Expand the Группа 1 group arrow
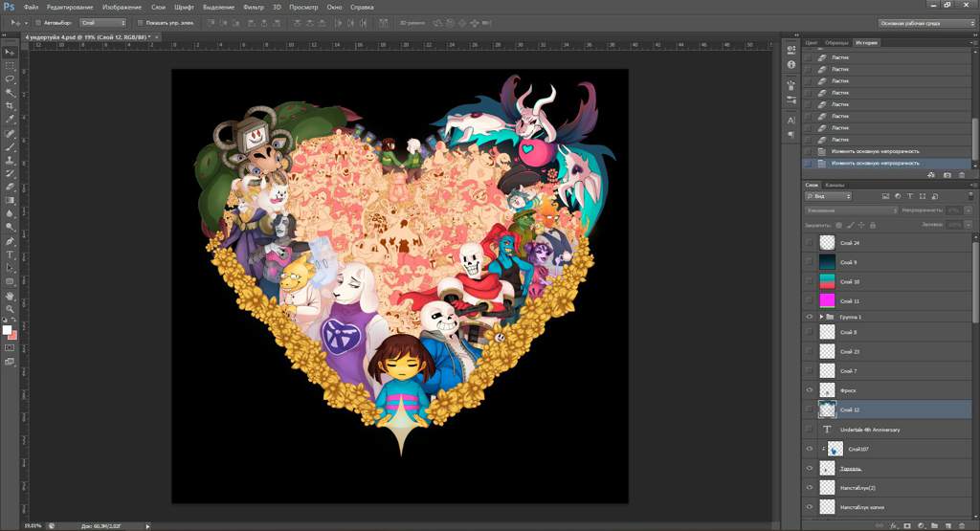The height and width of the screenshot is (531, 980). (821, 317)
